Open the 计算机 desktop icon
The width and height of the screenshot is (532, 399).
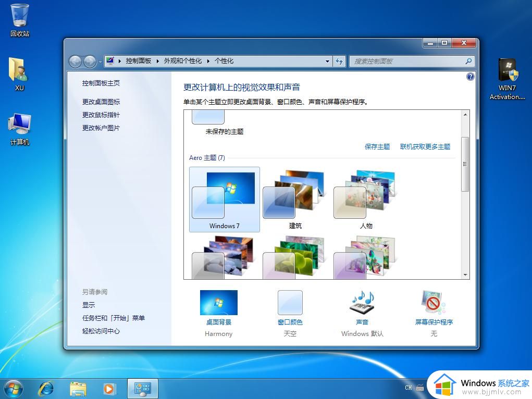[20, 129]
